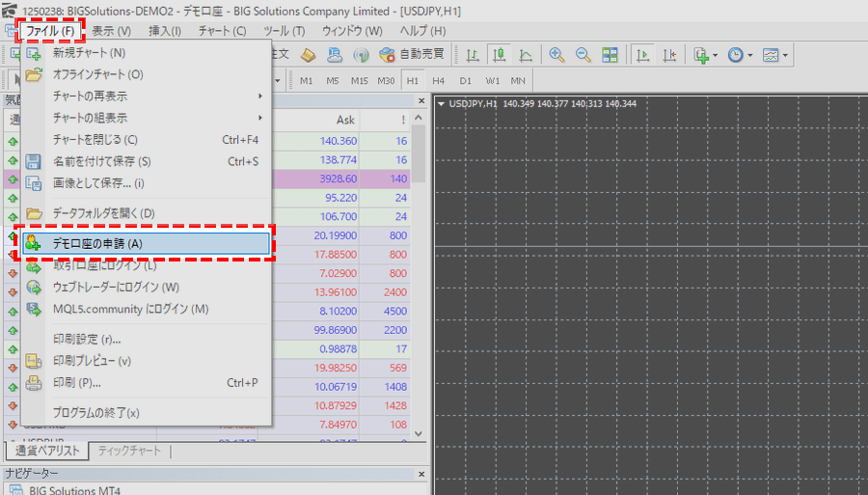Expand チャートの組表示 submenu

click(x=147, y=118)
